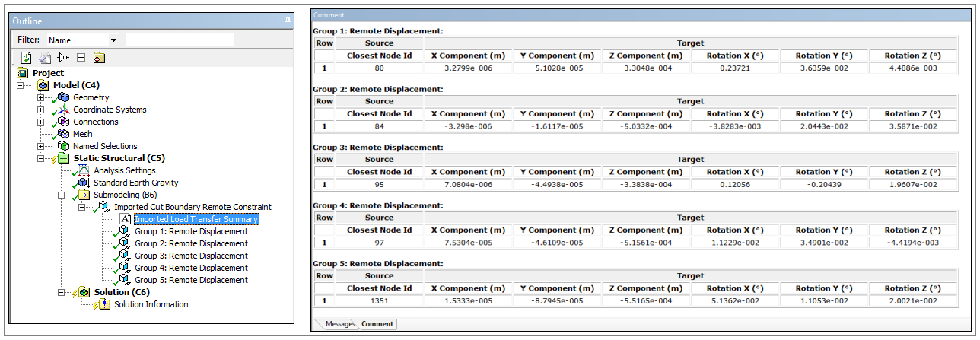Click Closest Node Id value 1351
Viewport: 980px width, 340px height.
point(379,300)
